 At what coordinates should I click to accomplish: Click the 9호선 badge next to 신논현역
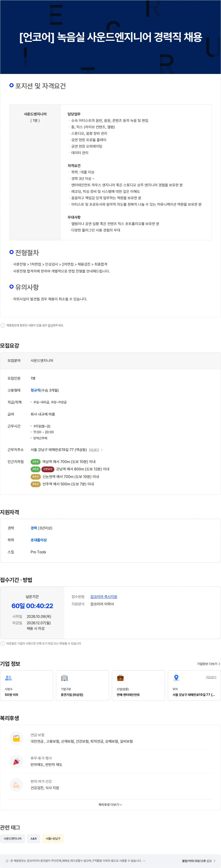point(35,476)
